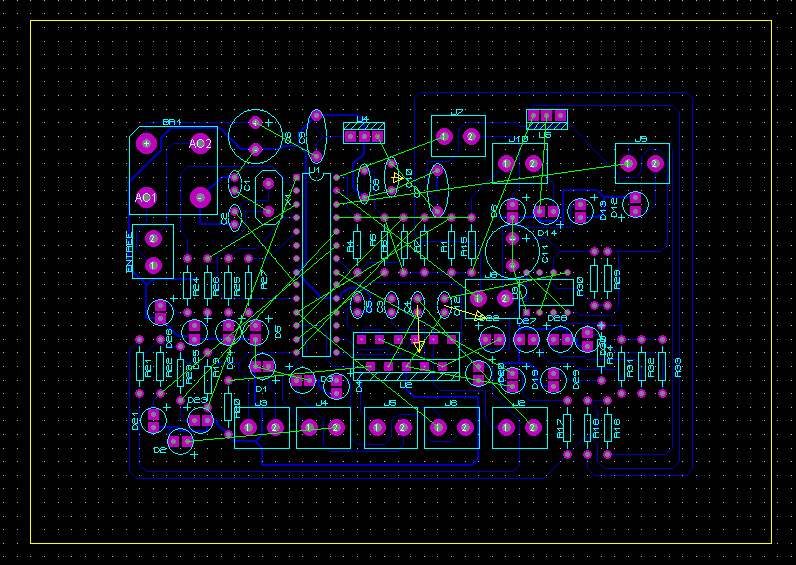Pick pad 2 of connector J10
Viewport: 796px width, 565px height.
[533, 163]
